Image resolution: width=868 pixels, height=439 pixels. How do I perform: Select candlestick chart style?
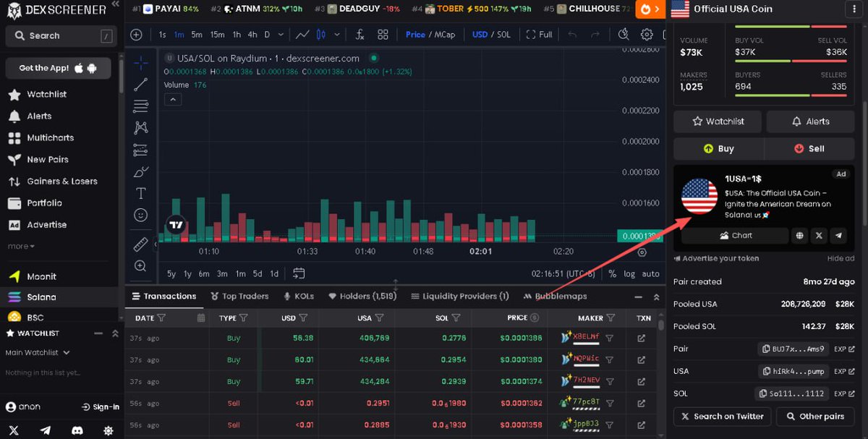click(322, 35)
